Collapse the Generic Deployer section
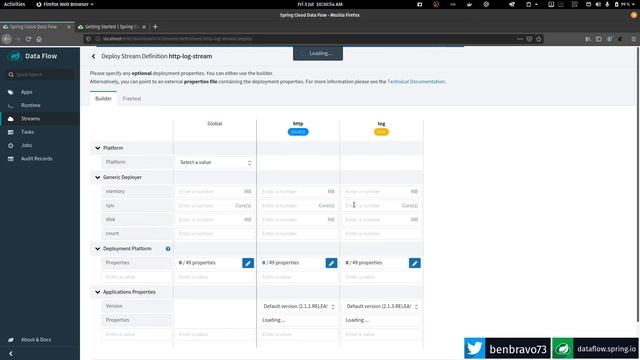 click(98, 178)
